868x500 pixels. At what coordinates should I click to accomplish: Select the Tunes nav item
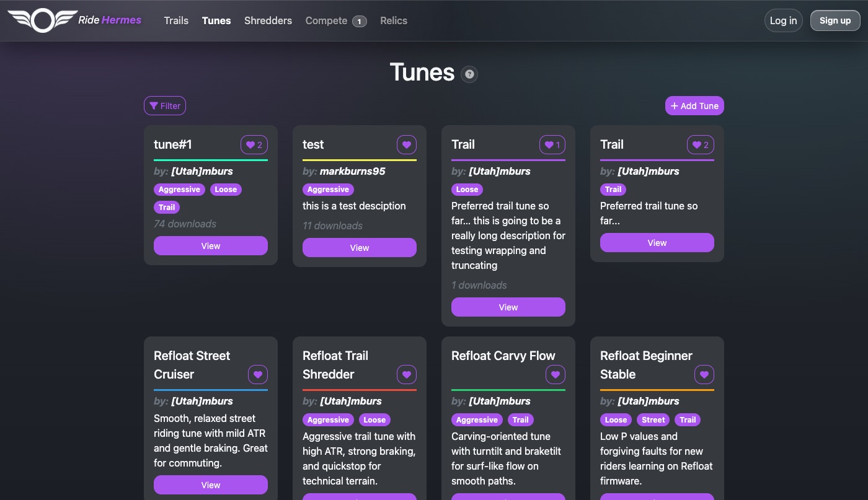click(x=216, y=20)
